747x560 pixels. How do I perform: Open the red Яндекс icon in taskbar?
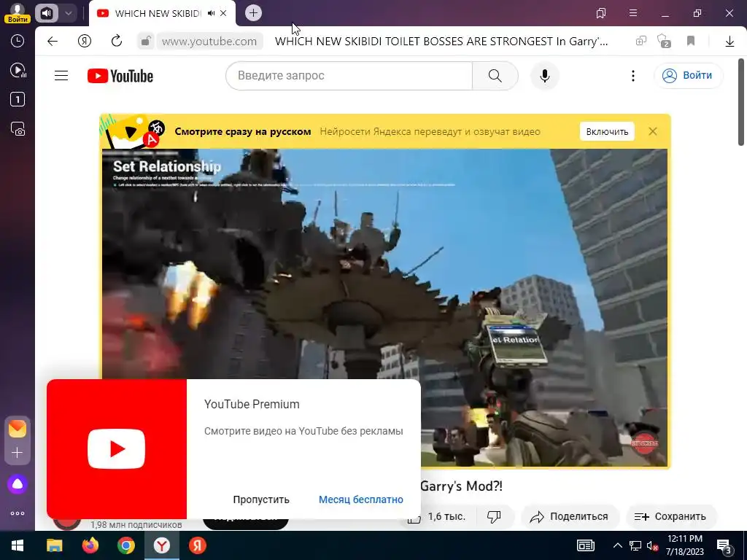(197, 545)
